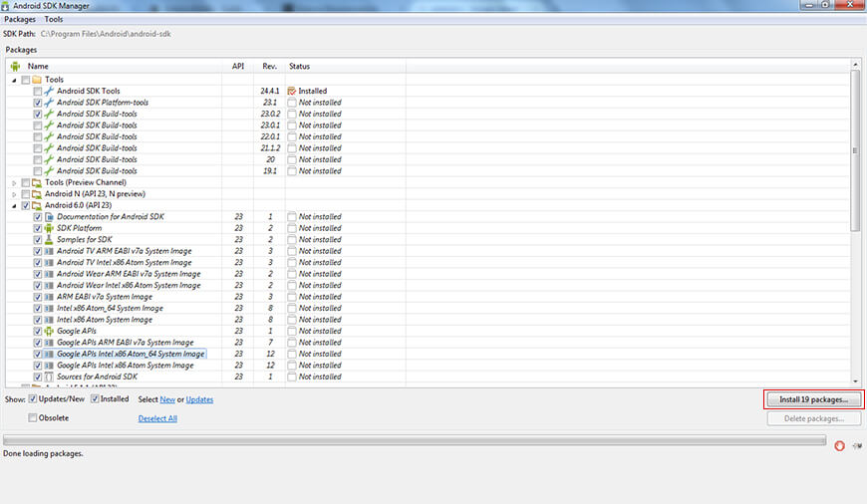Screen dimensions: 867x504
Task: Uncheck the Android 6.0 (API 23) group checkbox
Action: click(x=26, y=205)
